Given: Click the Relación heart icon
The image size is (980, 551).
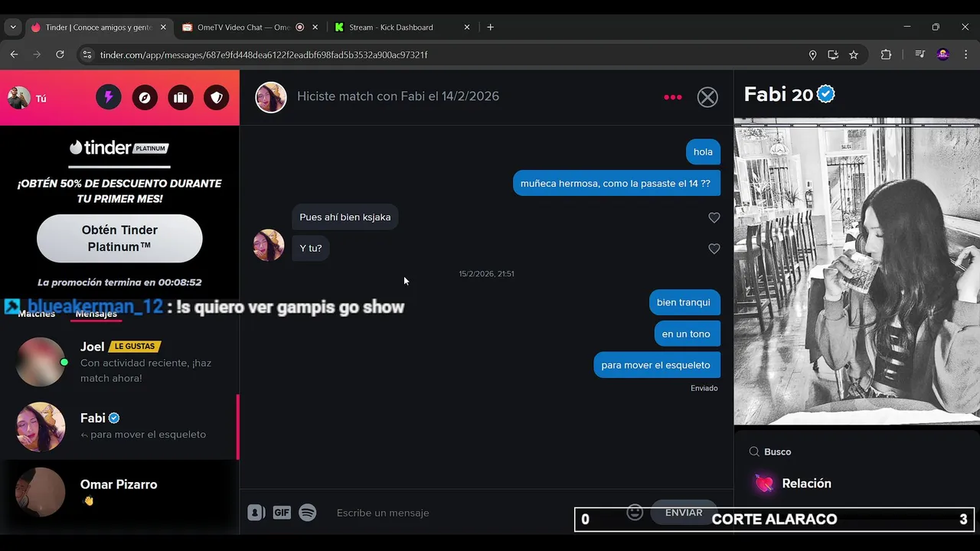Looking at the screenshot, I should [764, 484].
